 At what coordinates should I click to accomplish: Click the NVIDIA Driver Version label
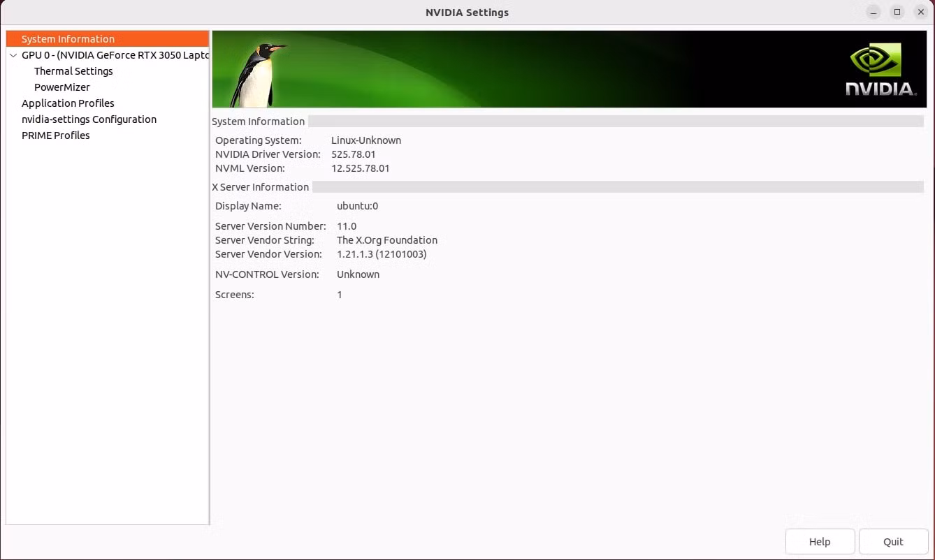click(x=268, y=154)
